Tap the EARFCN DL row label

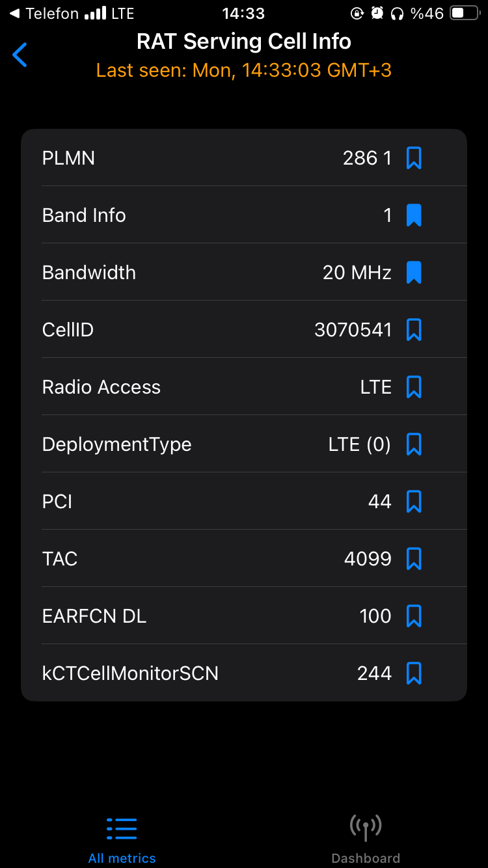94,616
